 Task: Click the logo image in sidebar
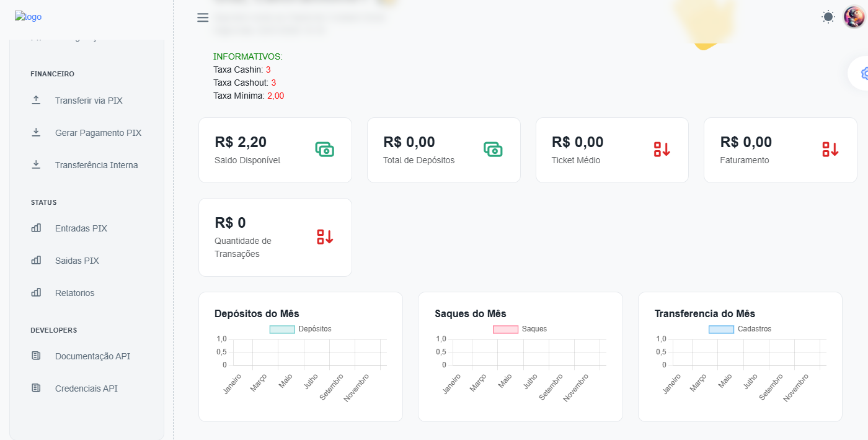[x=29, y=17]
